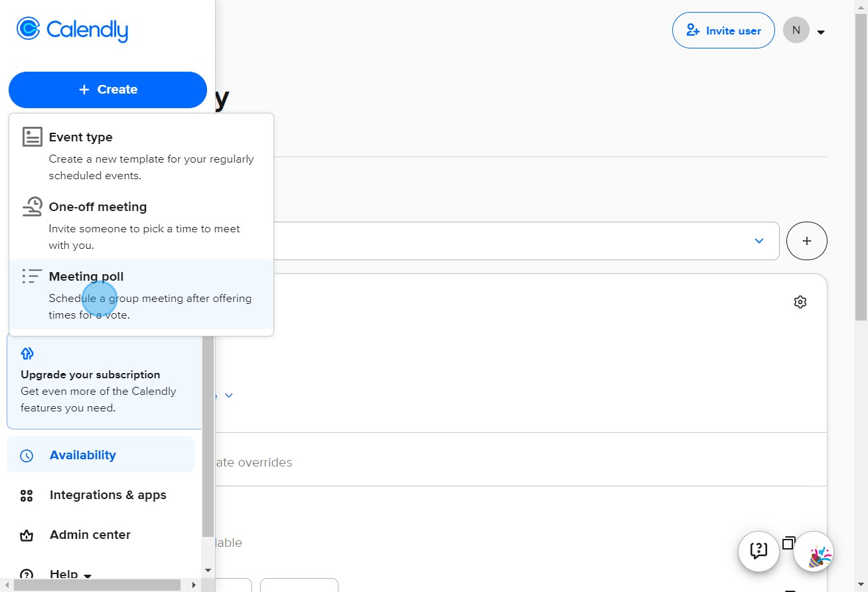Open Integrations & apps
This screenshot has height=592, width=868.
pos(100,495)
